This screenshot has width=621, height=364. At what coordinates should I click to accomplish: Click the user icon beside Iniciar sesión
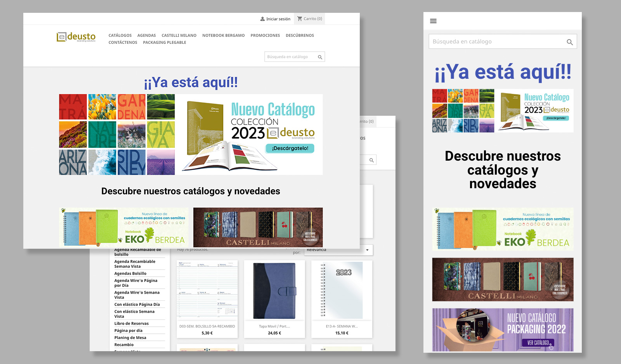point(262,19)
